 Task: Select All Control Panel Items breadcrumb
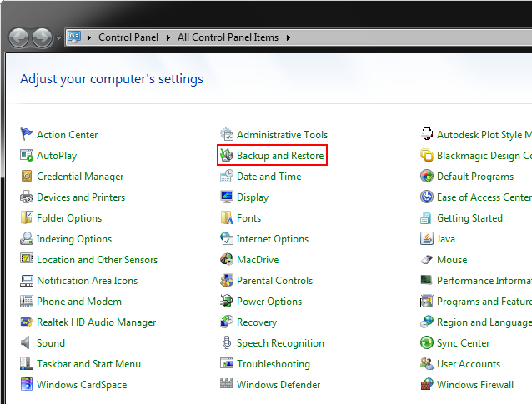[229, 37]
